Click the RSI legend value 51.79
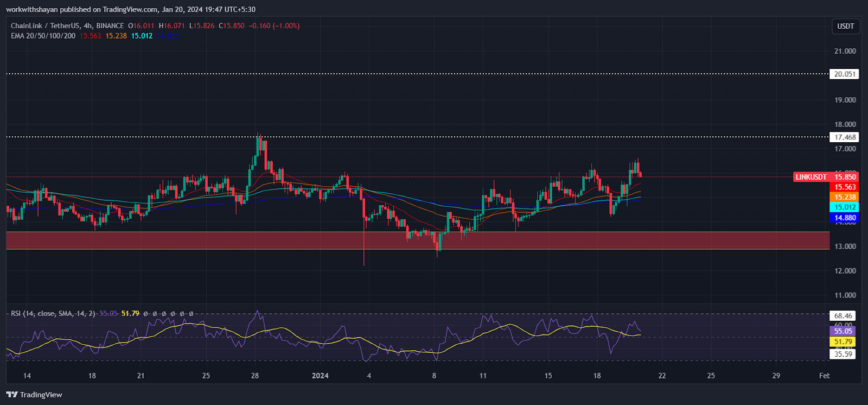Screen dimensions: 868x405 click(x=130, y=313)
